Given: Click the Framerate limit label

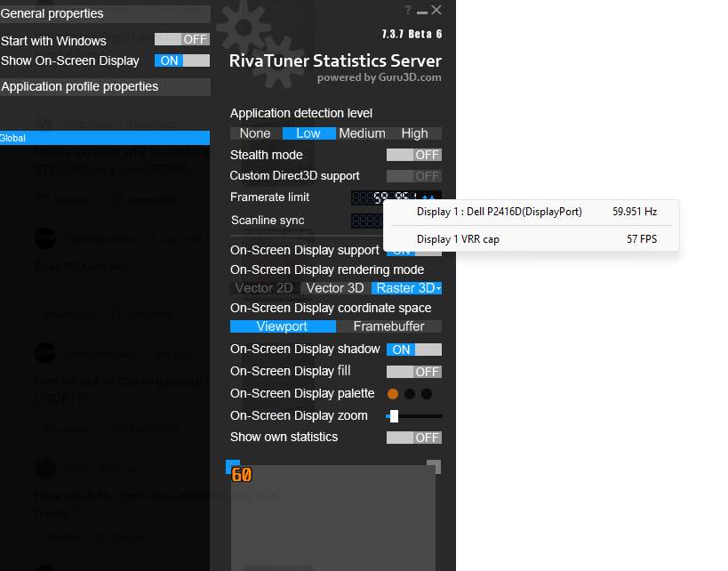Looking at the screenshot, I should [269, 197].
